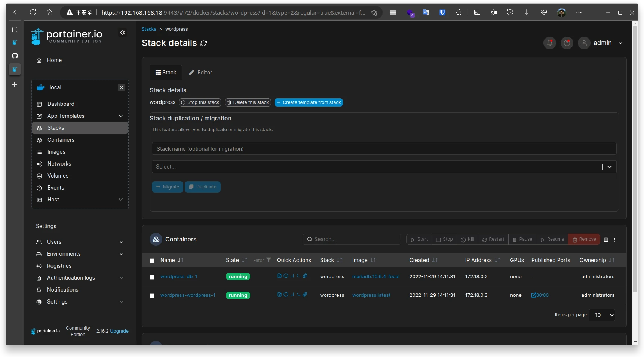Click inspect icon for wordpress-wordpress-1

coord(286,295)
